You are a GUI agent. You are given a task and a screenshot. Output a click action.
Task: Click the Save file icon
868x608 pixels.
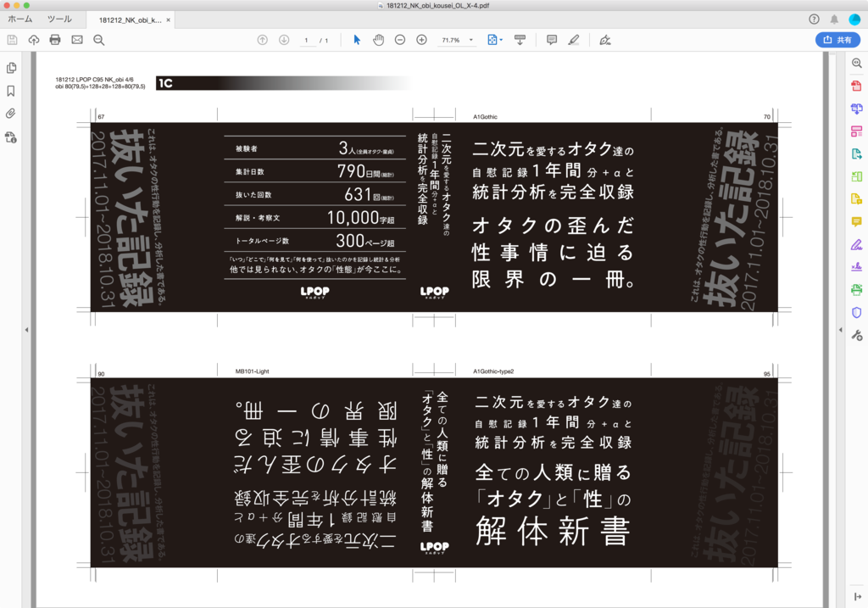(12, 40)
